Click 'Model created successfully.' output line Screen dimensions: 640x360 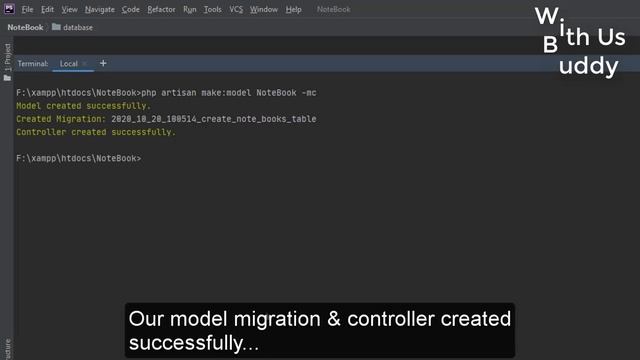(83, 106)
